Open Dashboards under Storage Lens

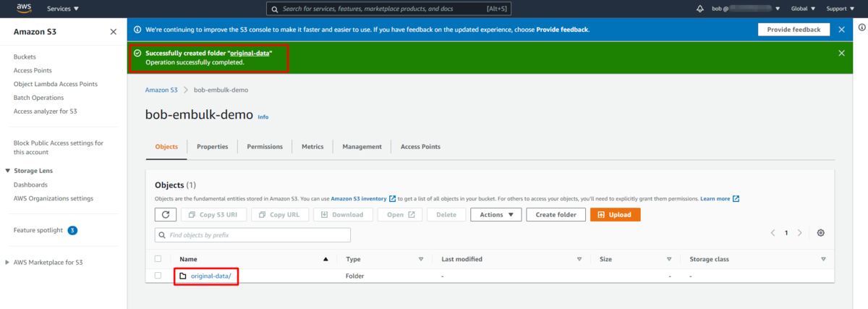point(30,185)
